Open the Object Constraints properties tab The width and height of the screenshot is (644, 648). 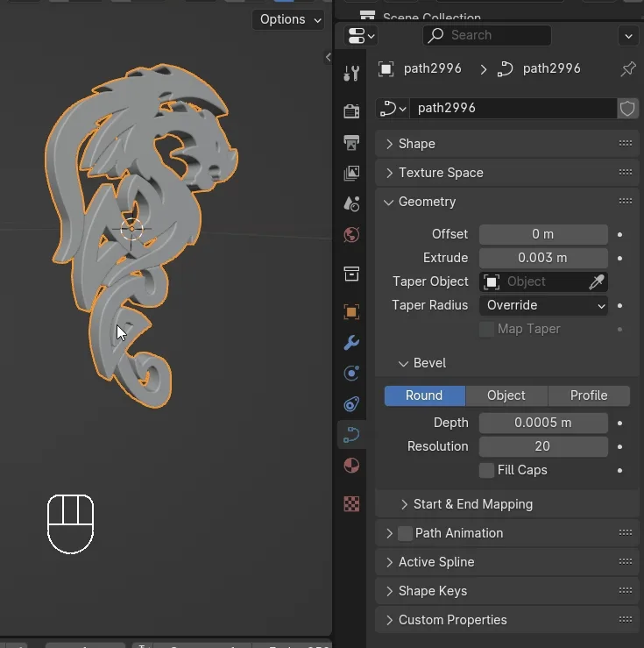click(x=351, y=403)
